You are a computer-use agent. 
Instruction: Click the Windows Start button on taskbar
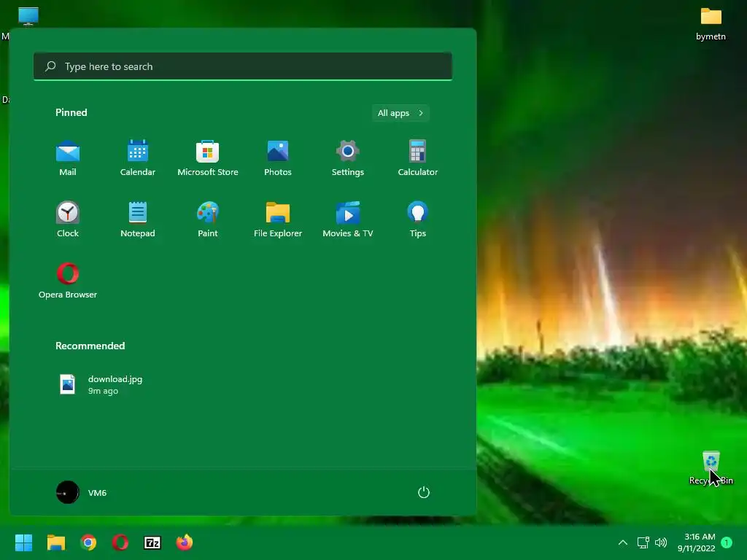pos(23,542)
